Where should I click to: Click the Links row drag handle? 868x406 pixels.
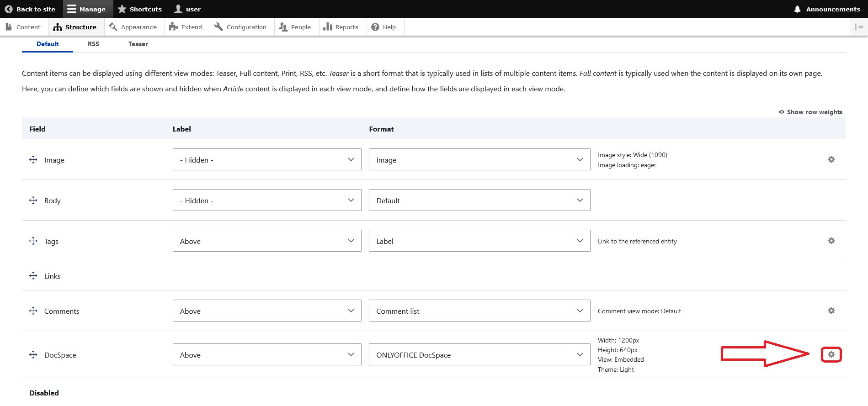click(33, 276)
